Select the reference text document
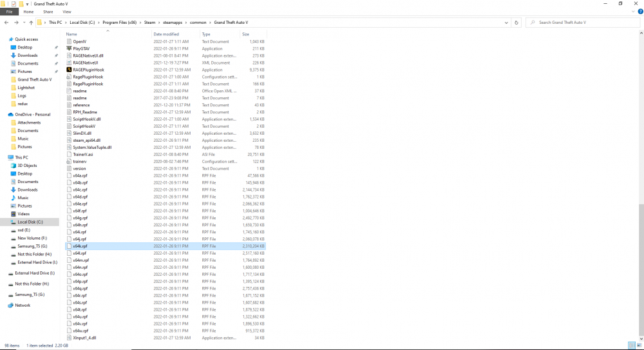Image resolution: width=644 pixels, height=350 pixels. coord(81,105)
